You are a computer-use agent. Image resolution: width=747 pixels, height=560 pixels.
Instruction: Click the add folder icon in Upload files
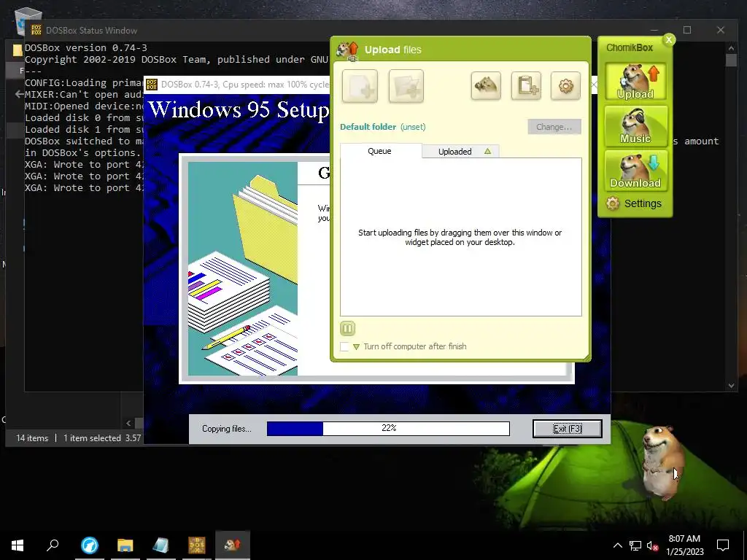[406, 86]
